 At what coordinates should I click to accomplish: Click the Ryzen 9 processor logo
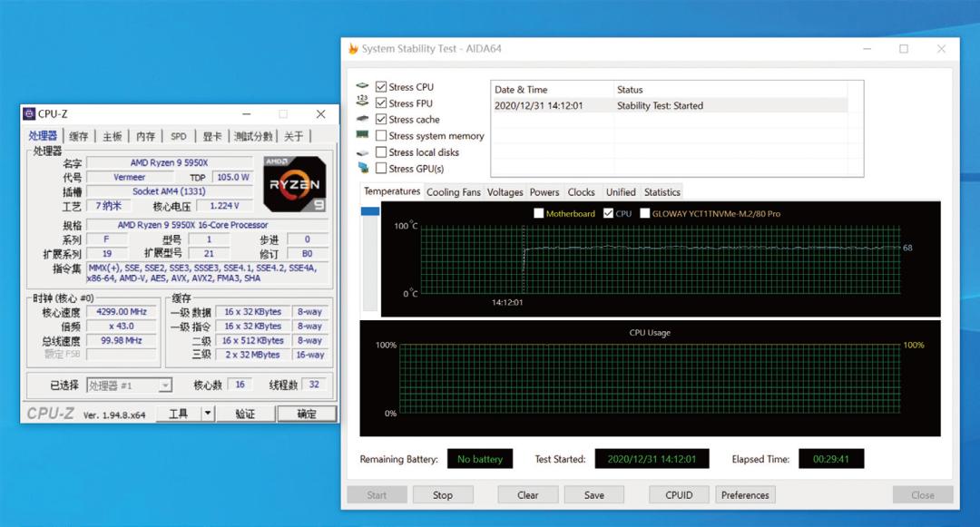tap(293, 184)
